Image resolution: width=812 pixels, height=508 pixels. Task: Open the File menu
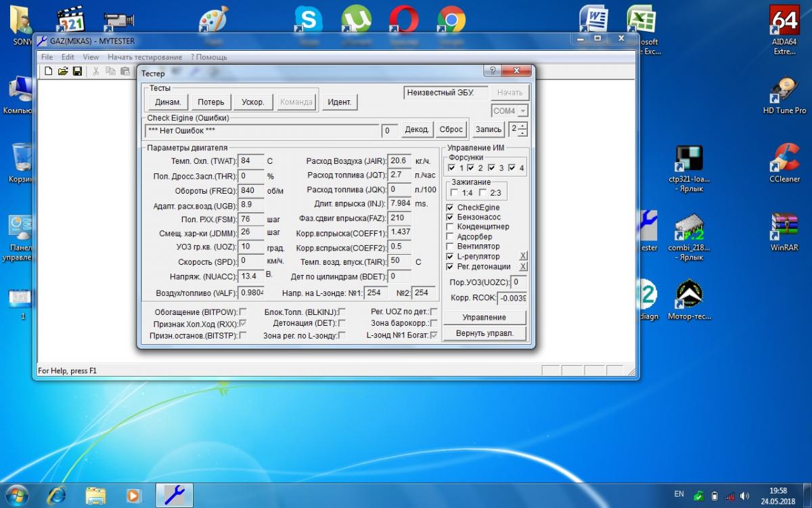47,57
